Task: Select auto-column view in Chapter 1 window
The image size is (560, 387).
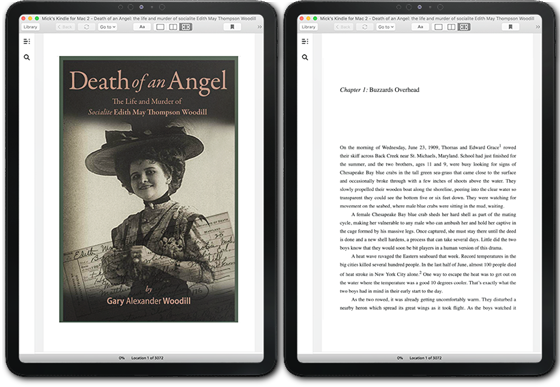Action: click(464, 27)
